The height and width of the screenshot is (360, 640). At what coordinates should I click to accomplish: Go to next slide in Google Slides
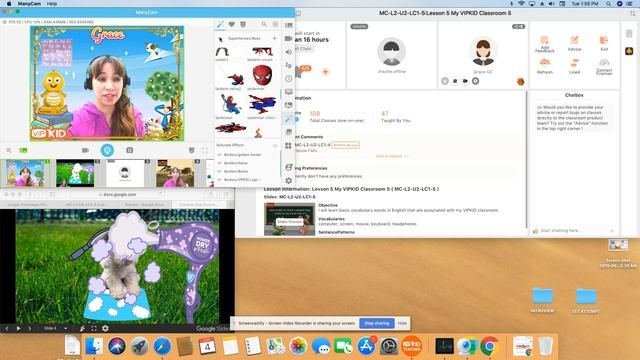pyautogui.click(x=29, y=328)
